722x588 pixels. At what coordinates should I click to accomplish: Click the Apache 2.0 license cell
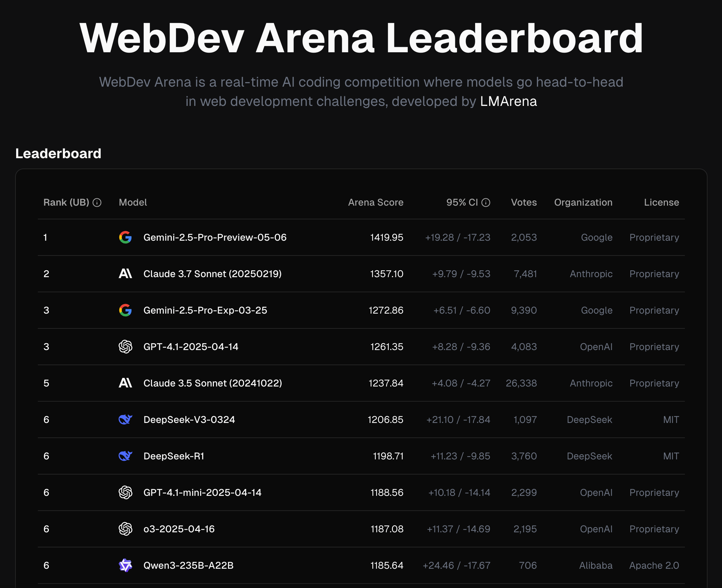tap(654, 565)
